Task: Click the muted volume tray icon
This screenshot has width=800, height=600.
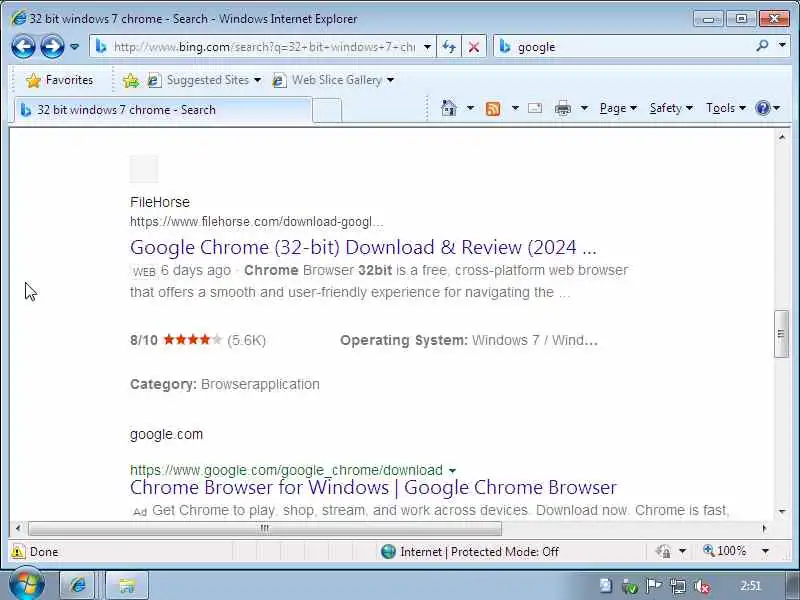Action: point(702,587)
